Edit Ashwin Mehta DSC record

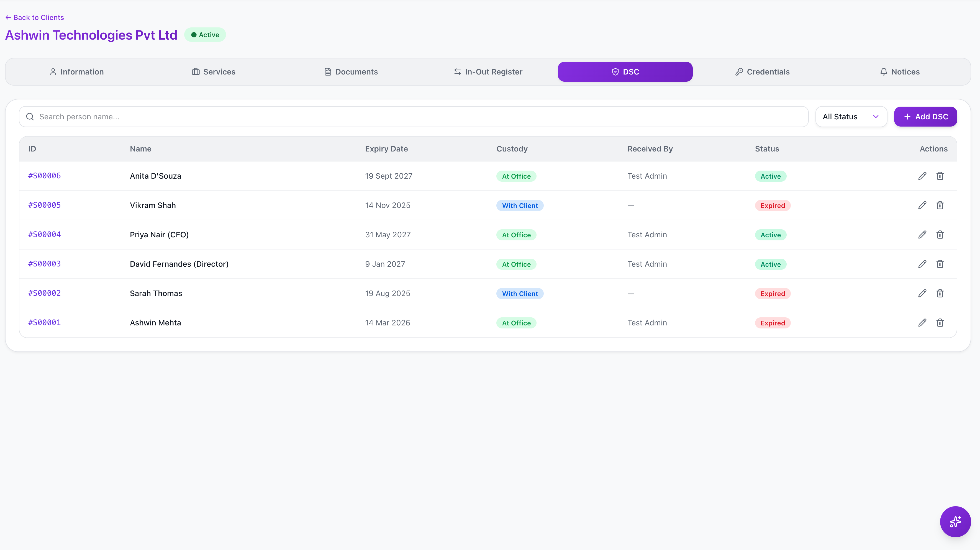pos(922,323)
